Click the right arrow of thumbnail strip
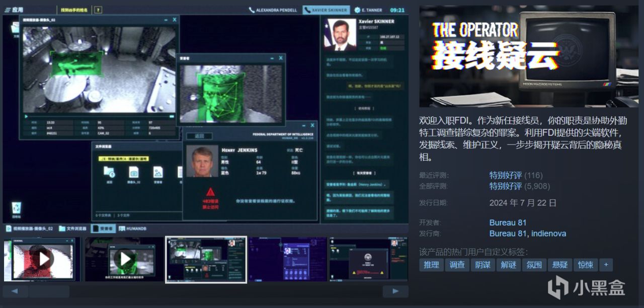644x308 pixels. (395, 291)
